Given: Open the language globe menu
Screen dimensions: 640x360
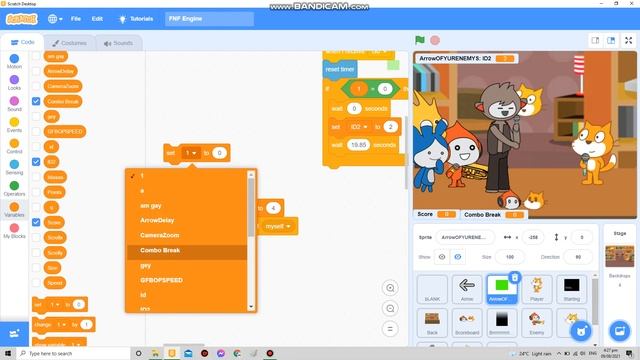Looking at the screenshot, I should click(x=55, y=19).
